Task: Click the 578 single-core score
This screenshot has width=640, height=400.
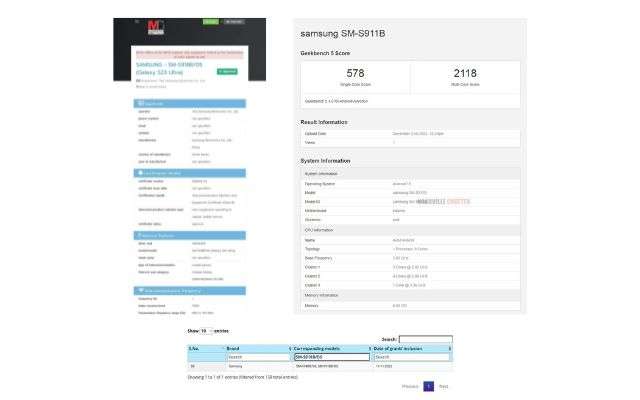Action: [x=355, y=73]
